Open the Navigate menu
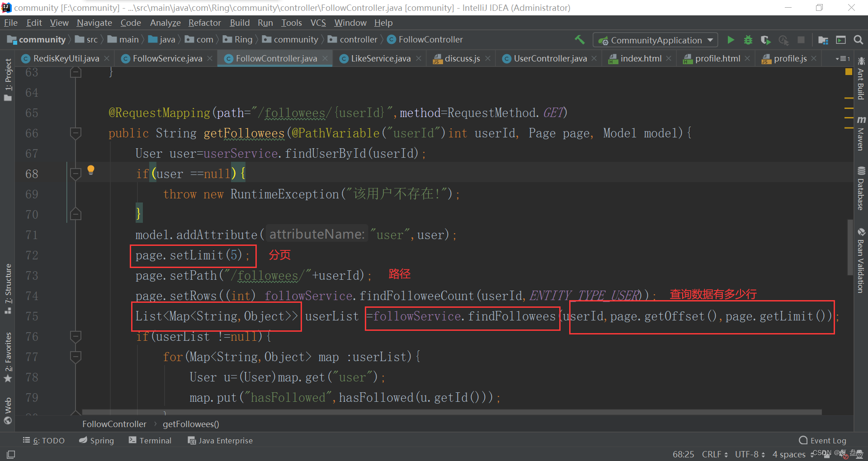This screenshot has width=868, height=461. (94, 23)
